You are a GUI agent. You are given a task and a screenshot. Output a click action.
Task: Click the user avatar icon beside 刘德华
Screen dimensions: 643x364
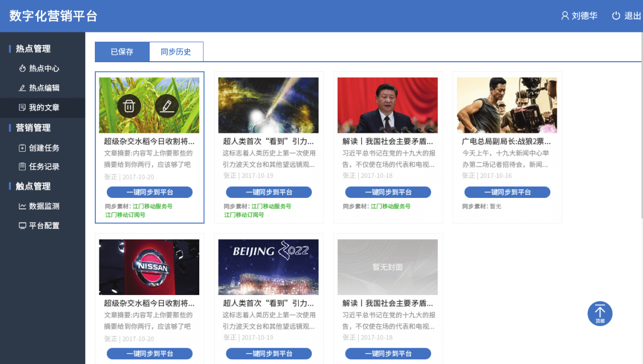coord(565,15)
